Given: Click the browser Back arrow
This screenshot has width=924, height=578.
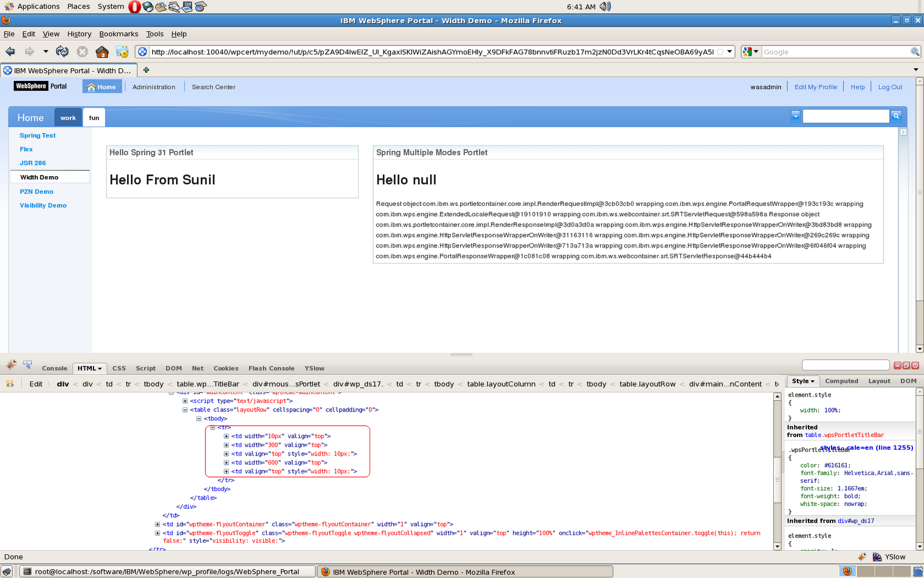Looking at the screenshot, I should pyautogui.click(x=10, y=51).
